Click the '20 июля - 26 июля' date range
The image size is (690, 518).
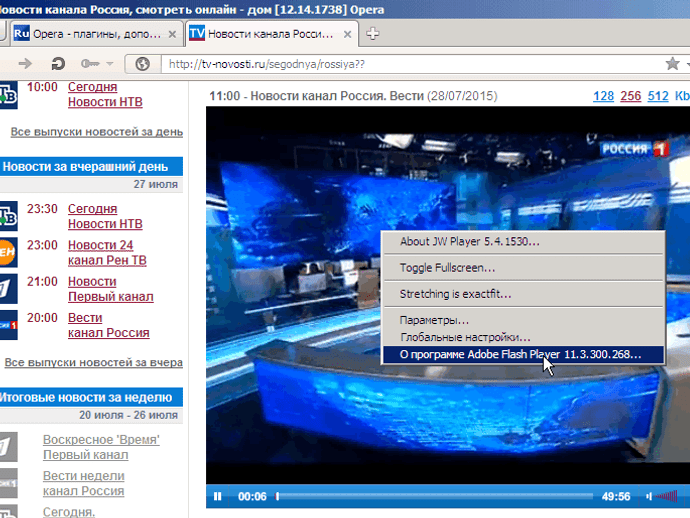(128, 415)
